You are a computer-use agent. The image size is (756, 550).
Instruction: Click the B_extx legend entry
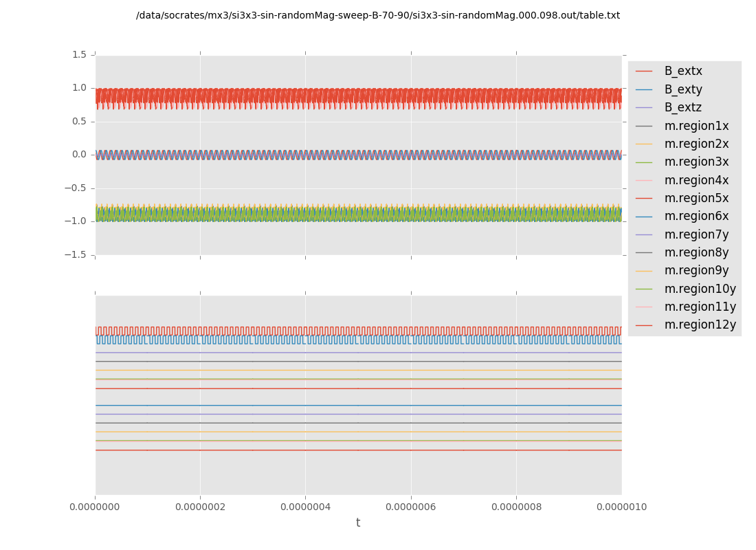click(x=682, y=71)
